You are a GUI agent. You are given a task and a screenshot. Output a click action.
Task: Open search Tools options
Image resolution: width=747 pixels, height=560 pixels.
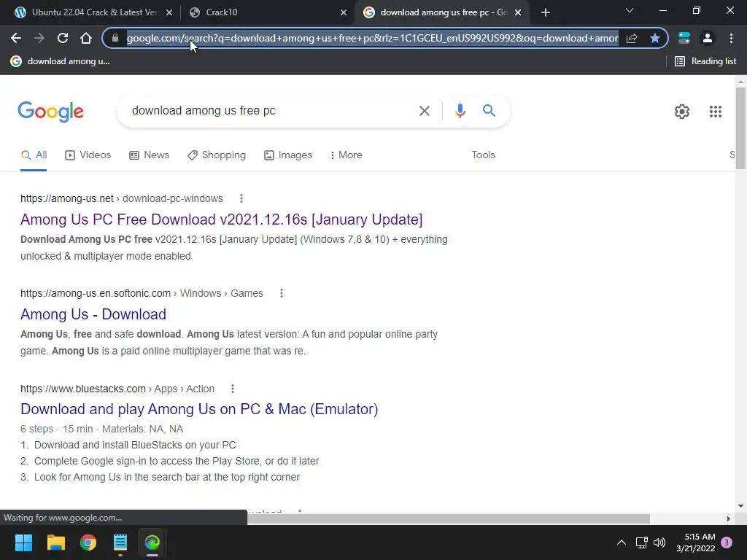point(483,155)
